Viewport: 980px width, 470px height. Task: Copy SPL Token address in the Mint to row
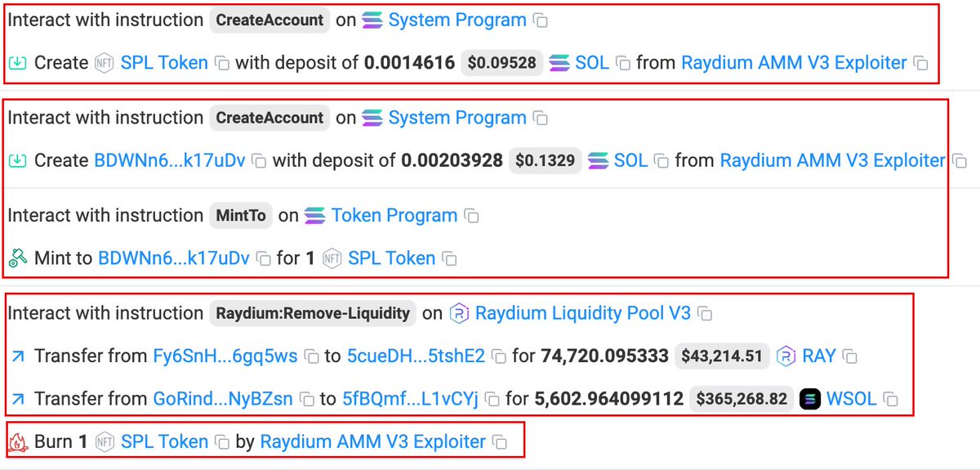click(449, 259)
